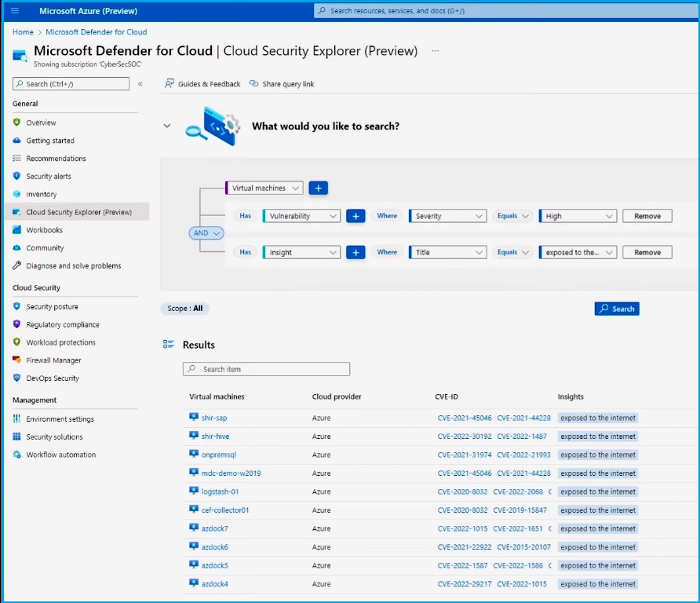Click the Overview shield icon
This screenshot has width=700, height=603.
coord(17,122)
